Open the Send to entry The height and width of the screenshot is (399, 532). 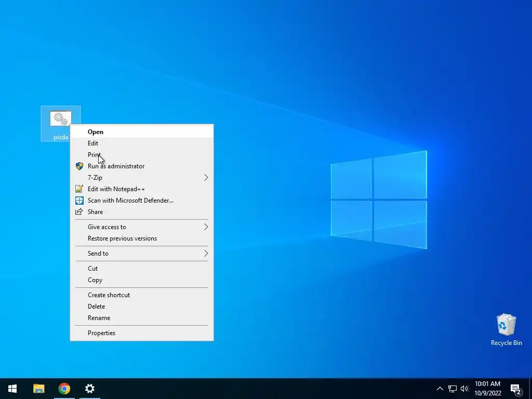click(142, 254)
